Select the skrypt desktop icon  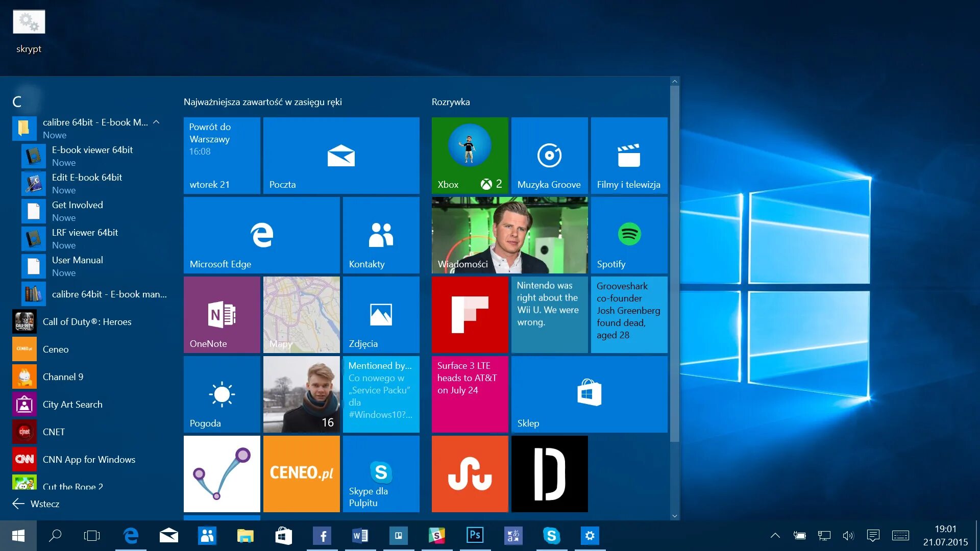coord(29,32)
